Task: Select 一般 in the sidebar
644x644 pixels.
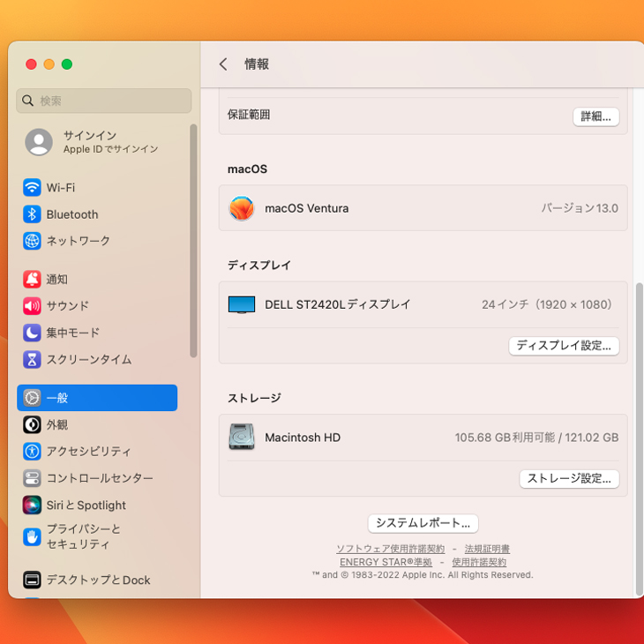Action: (x=97, y=398)
